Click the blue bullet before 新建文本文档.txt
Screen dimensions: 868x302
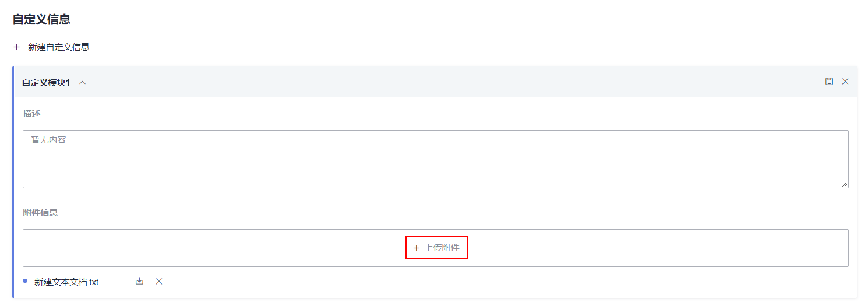pyautogui.click(x=25, y=281)
